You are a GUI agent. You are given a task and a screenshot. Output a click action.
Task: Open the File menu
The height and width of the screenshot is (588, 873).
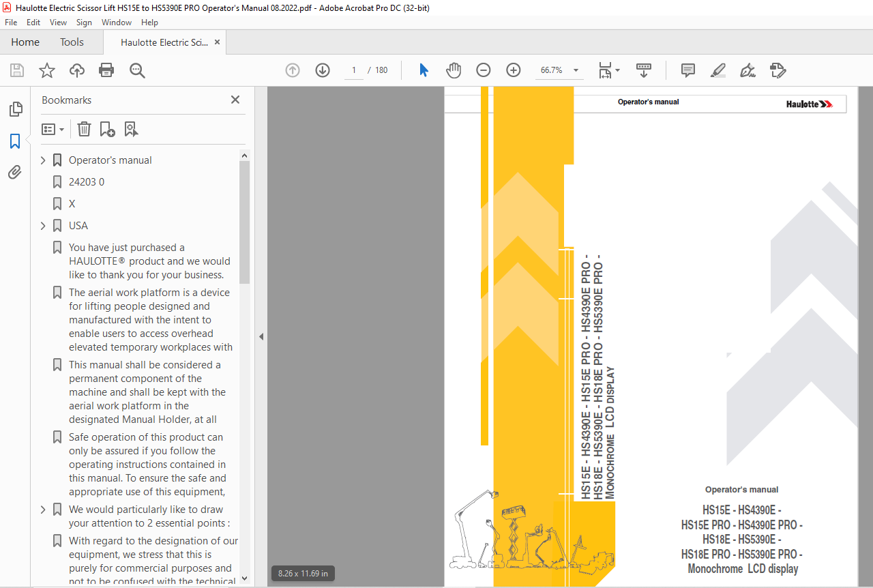tap(11, 23)
